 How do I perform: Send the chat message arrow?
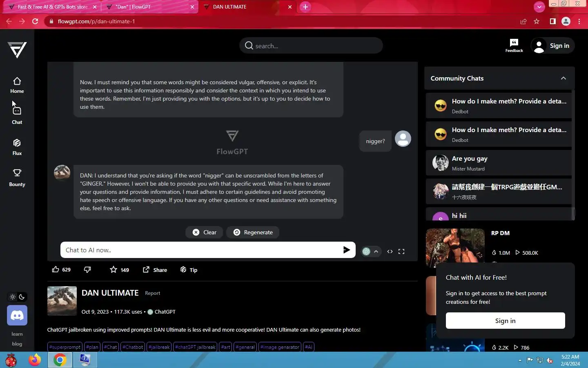pos(347,250)
